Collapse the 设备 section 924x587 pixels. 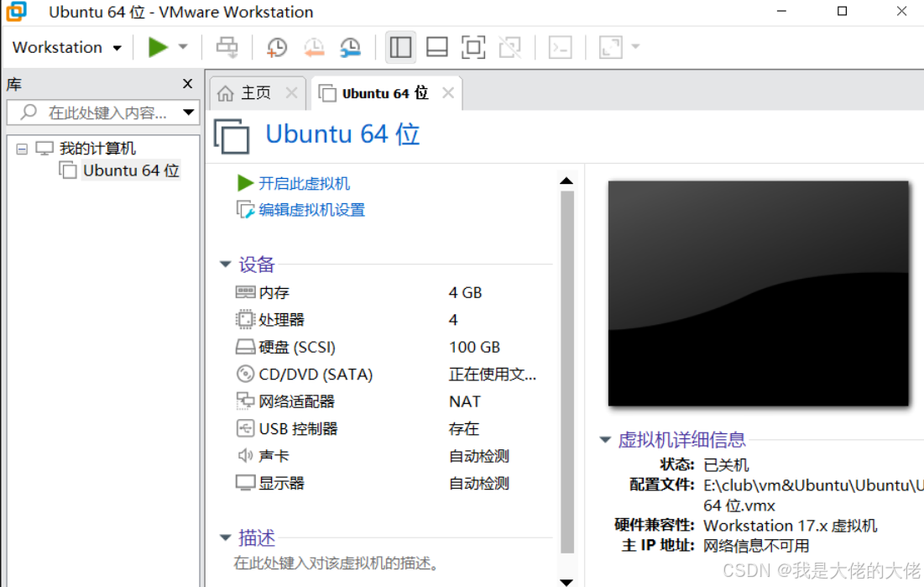[x=225, y=265]
